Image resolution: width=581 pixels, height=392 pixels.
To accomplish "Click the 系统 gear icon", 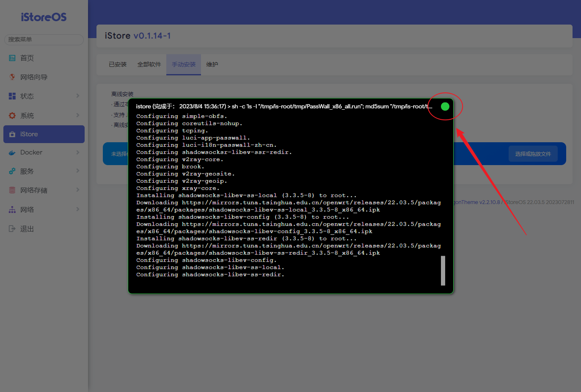I will [x=12, y=116].
